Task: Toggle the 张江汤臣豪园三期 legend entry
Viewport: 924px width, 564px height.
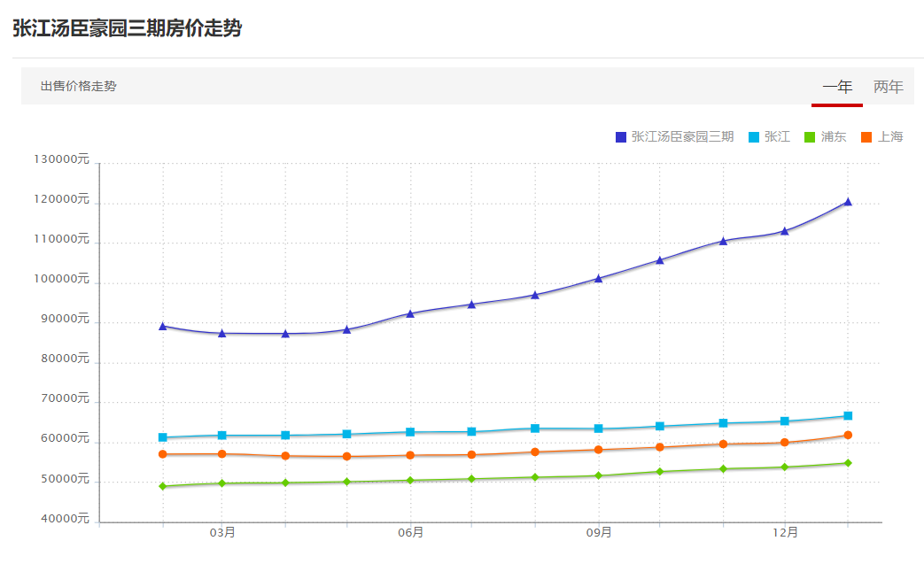Action: click(x=674, y=136)
